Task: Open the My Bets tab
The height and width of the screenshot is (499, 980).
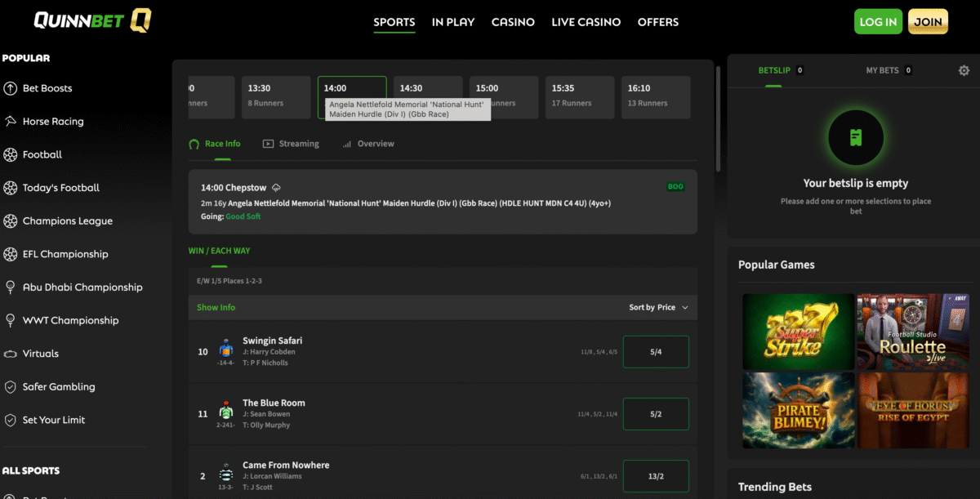Action: coord(888,71)
